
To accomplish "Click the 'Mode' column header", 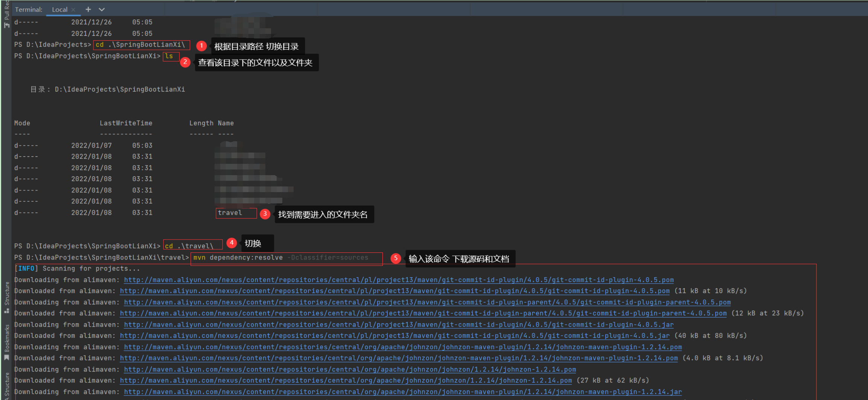I will point(22,123).
